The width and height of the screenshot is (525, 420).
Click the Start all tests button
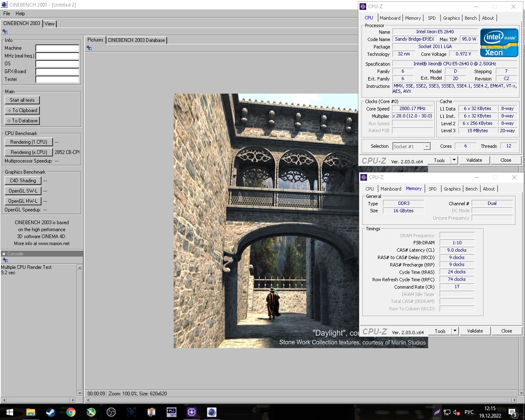point(22,100)
